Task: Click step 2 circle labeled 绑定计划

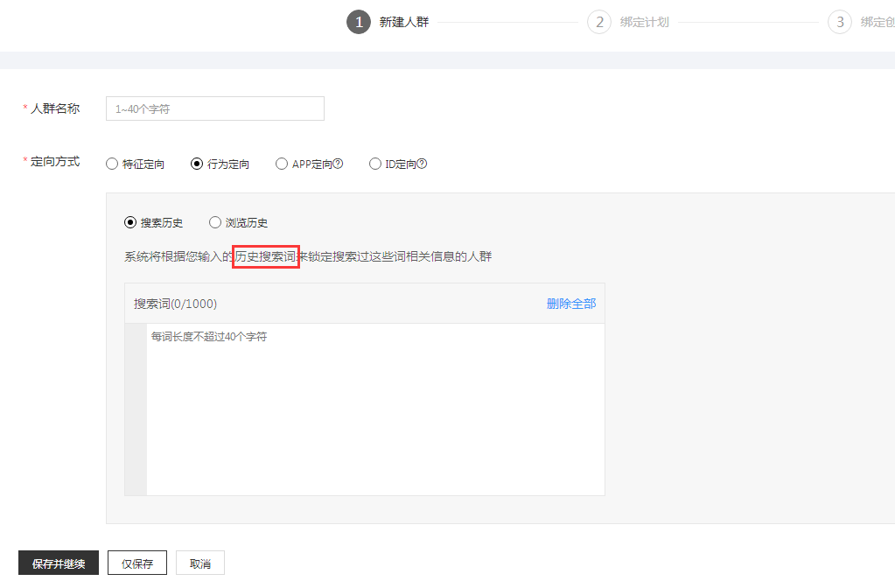Action: click(598, 22)
